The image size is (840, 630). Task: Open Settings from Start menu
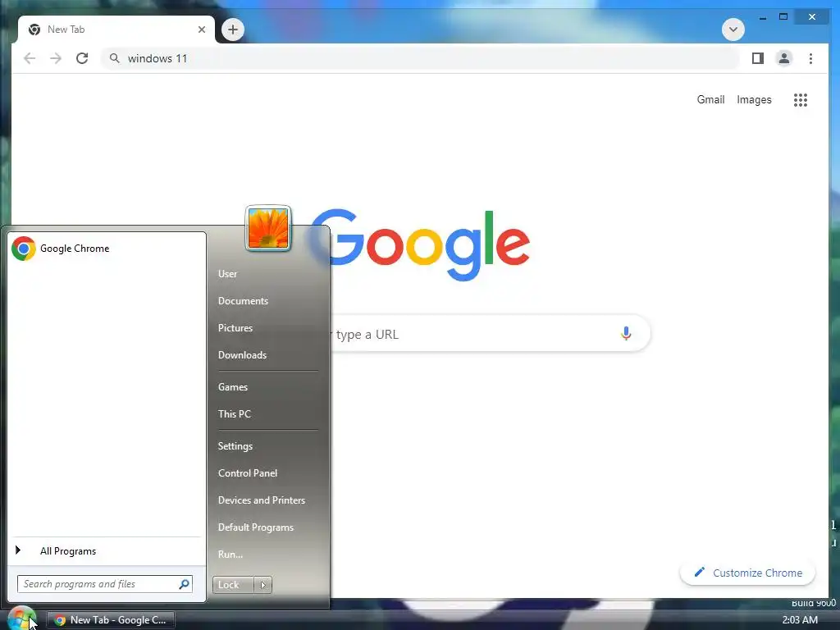pos(235,446)
